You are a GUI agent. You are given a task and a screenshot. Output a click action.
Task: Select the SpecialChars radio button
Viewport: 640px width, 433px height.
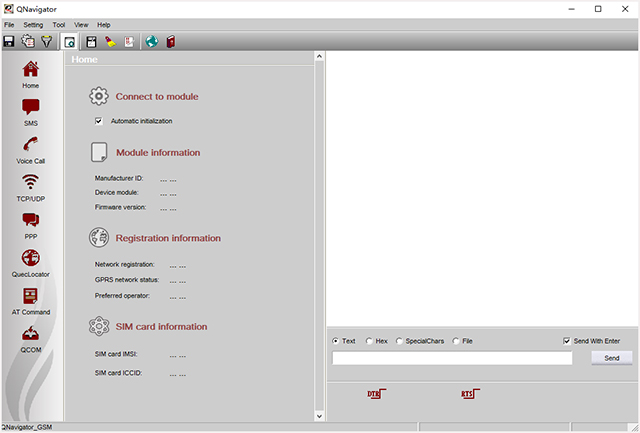tap(399, 341)
